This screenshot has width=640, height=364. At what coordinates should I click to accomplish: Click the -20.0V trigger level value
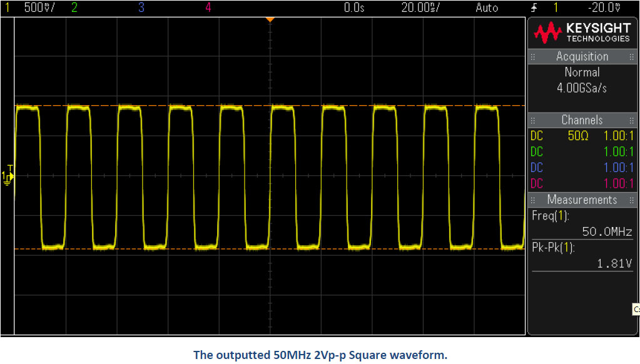(x=604, y=8)
